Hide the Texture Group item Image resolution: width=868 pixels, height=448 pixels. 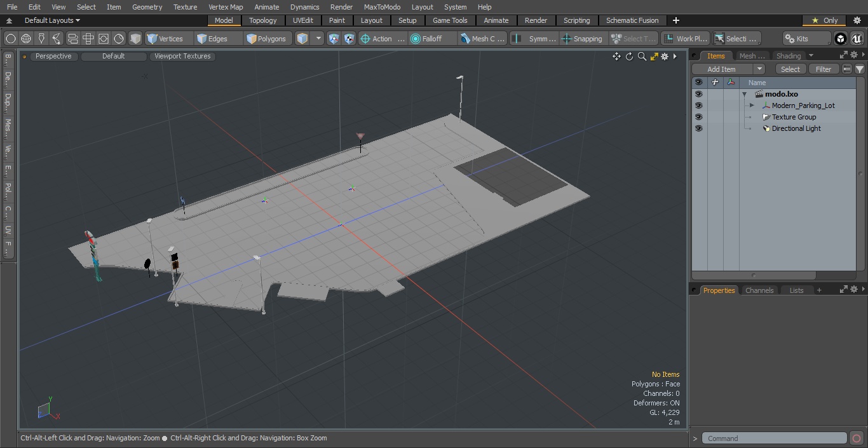(x=699, y=117)
